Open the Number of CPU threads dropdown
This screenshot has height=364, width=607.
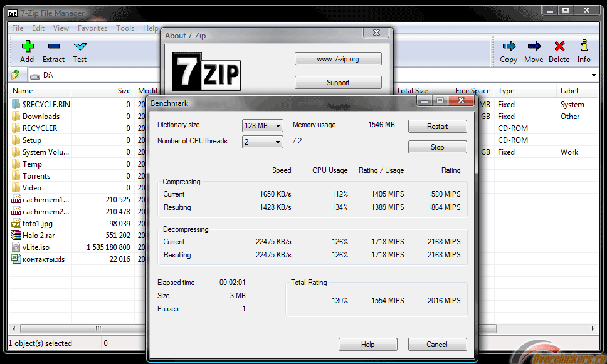click(263, 142)
